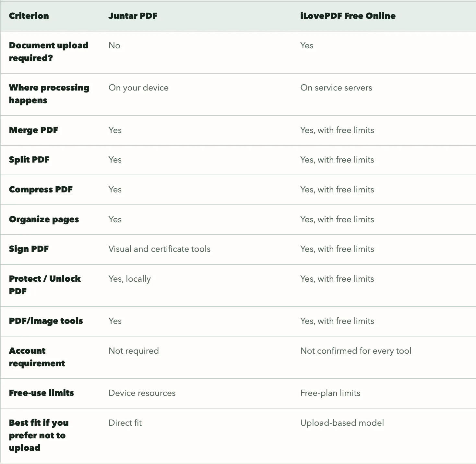Click the "Criterion" column header

click(x=29, y=16)
